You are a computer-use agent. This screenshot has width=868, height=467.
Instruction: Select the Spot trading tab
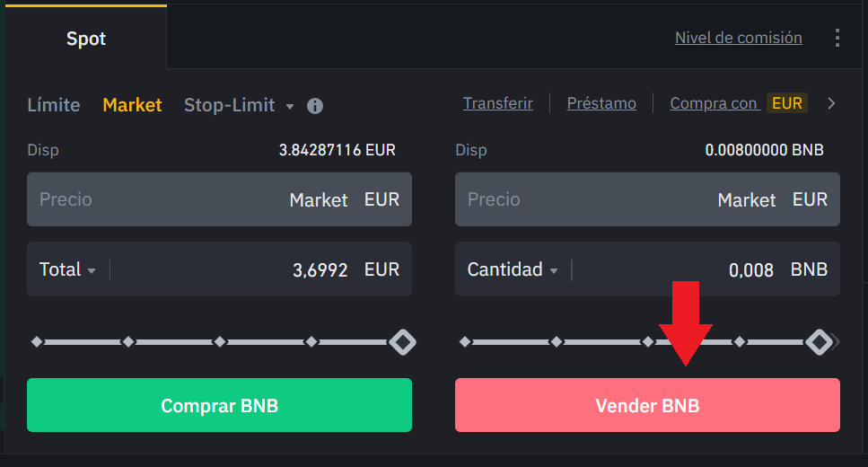86,39
